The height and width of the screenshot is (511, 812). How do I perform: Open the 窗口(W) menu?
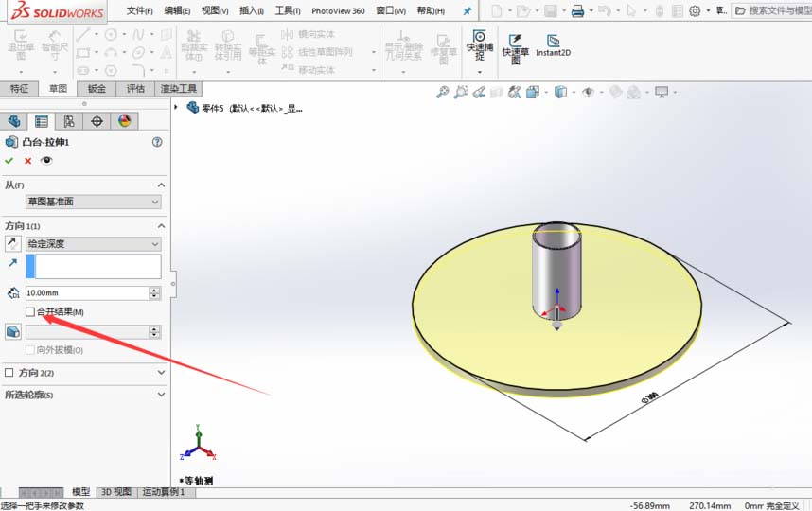click(391, 10)
